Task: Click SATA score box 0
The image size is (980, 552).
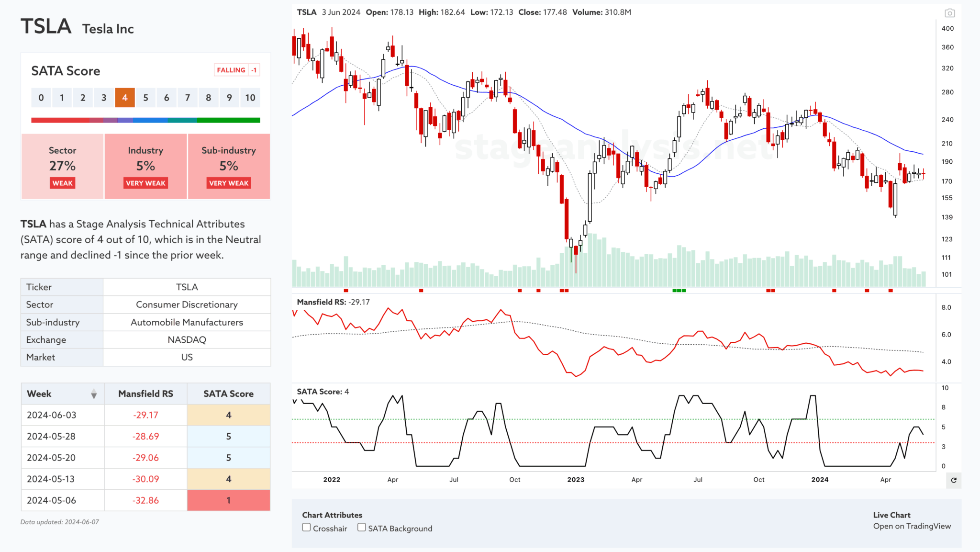Action: (x=41, y=98)
